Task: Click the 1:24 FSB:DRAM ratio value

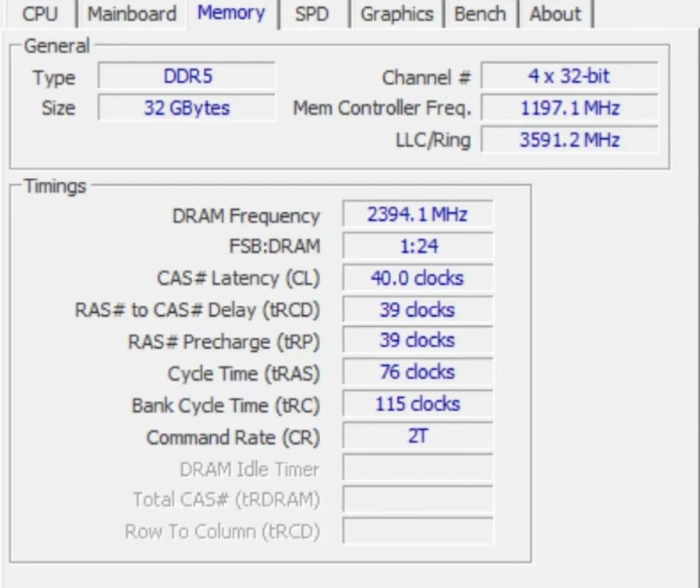Action: tap(417, 246)
